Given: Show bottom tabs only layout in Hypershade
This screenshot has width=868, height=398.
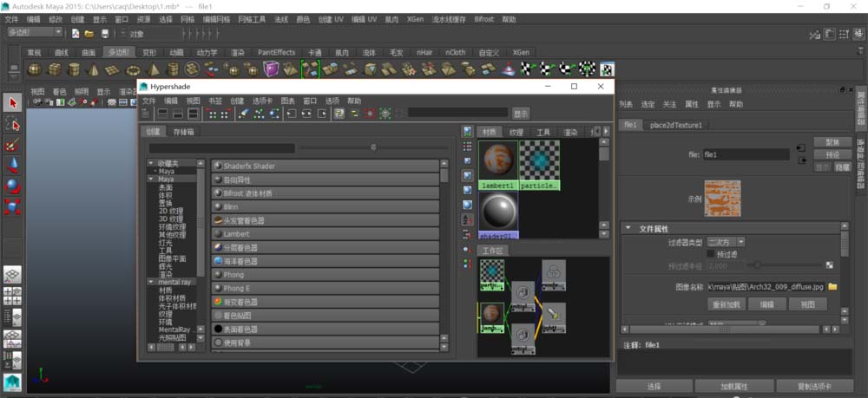Looking at the screenshot, I should click(x=178, y=114).
